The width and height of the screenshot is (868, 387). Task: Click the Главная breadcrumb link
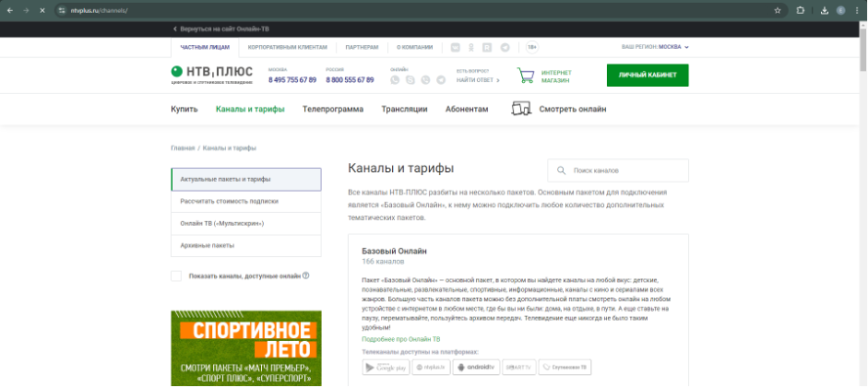click(x=183, y=148)
